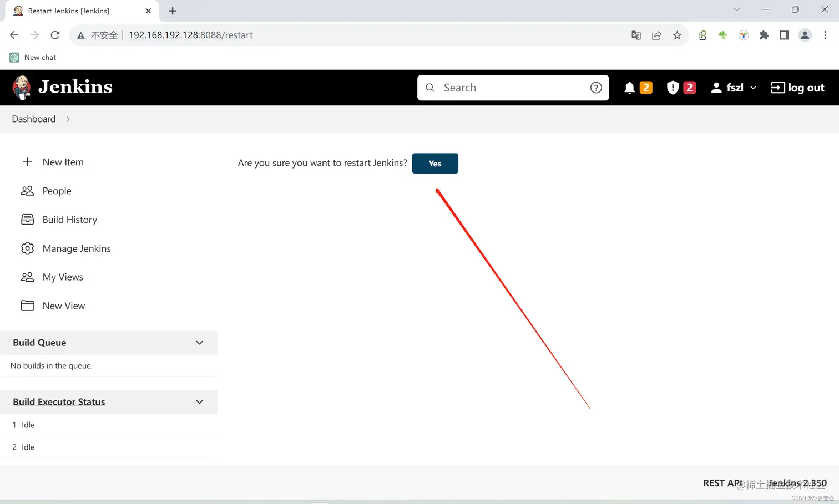839x504 pixels.
Task: Collapse the Build Queue panel
Action: tap(199, 343)
